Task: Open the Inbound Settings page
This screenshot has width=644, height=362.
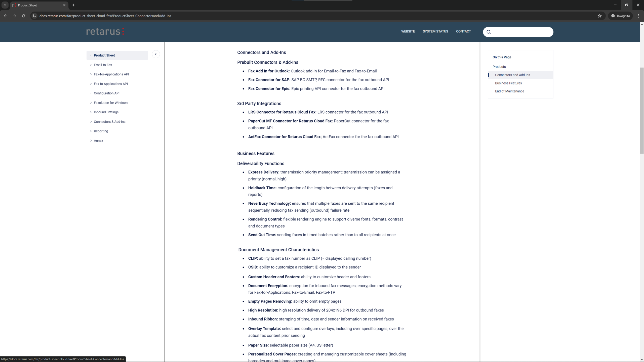Action: click(x=106, y=112)
